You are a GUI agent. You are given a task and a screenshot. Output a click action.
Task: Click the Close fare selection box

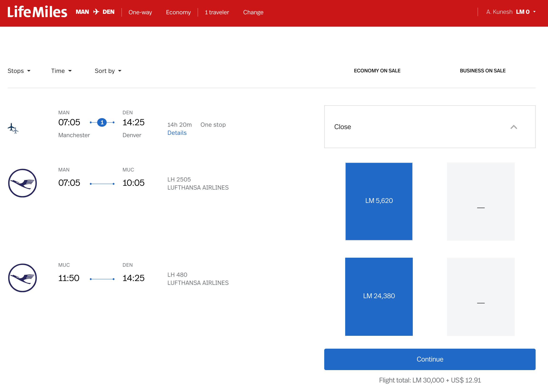[x=430, y=127]
